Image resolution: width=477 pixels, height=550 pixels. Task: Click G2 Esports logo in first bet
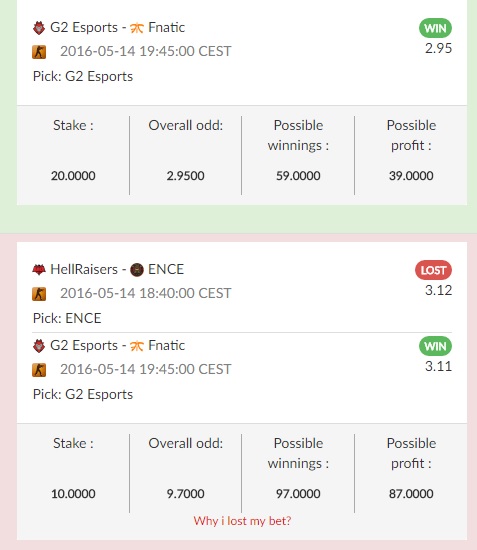[39, 28]
